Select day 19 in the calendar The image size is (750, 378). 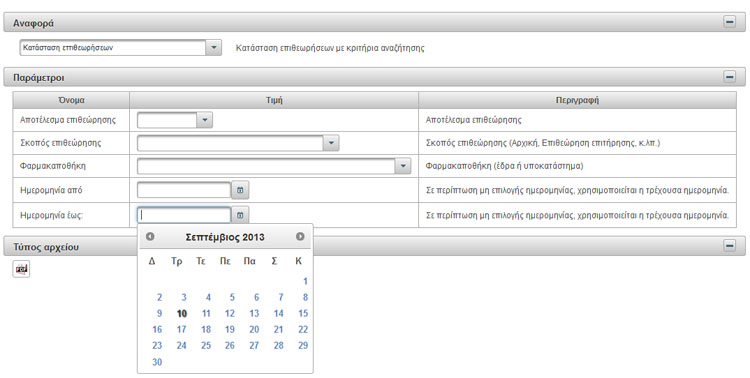point(230,329)
